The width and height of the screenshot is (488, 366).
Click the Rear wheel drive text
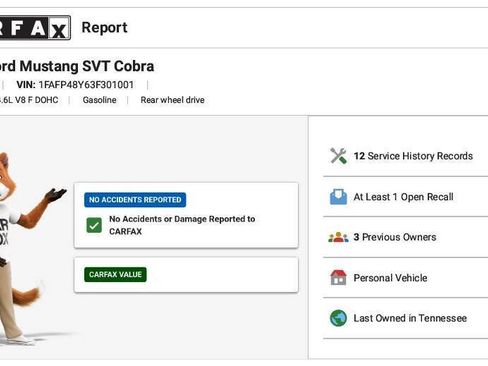[x=172, y=100]
